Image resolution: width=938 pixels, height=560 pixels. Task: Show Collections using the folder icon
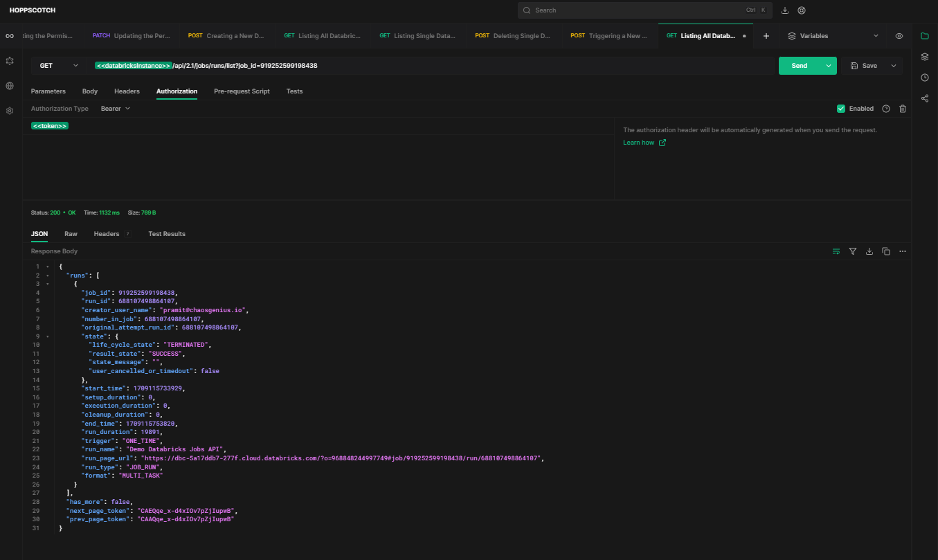click(925, 35)
